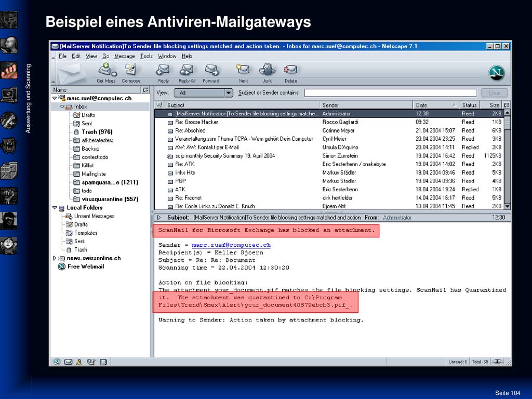Delete the selected message
This screenshot has height=399, width=532.
pos(291,73)
